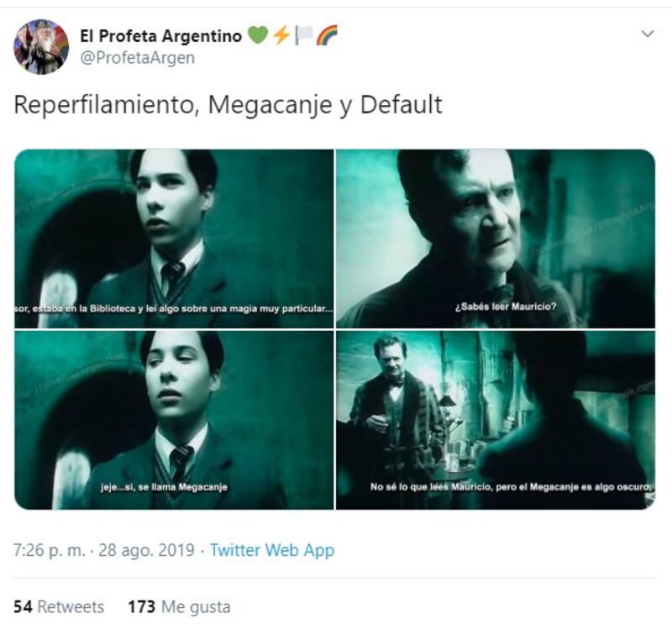Click the "jeje...si, se llama Megacanje" subtitle
This screenshot has height=624, width=672.
pyautogui.click(x=164, y=486)
